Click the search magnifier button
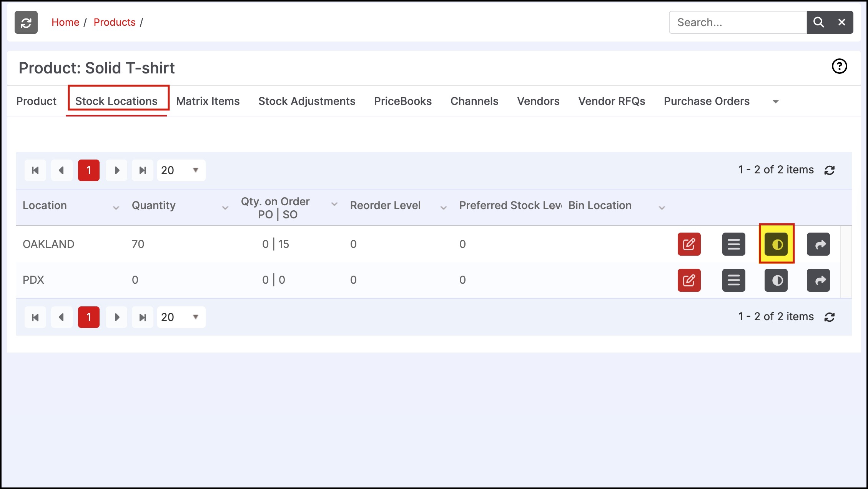This screenshot has width=868, height=489. pos(818,22)
